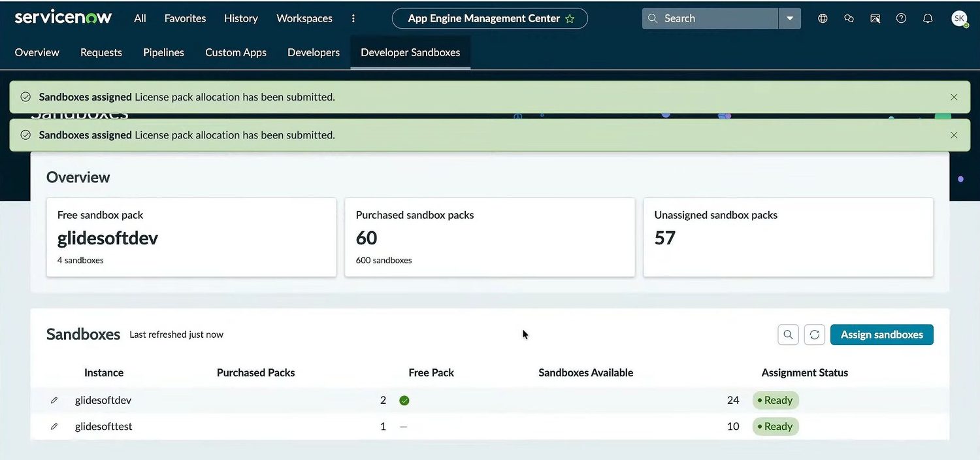
Task: Expand the search scope dropdown arrow
Action: pos(790,18)
